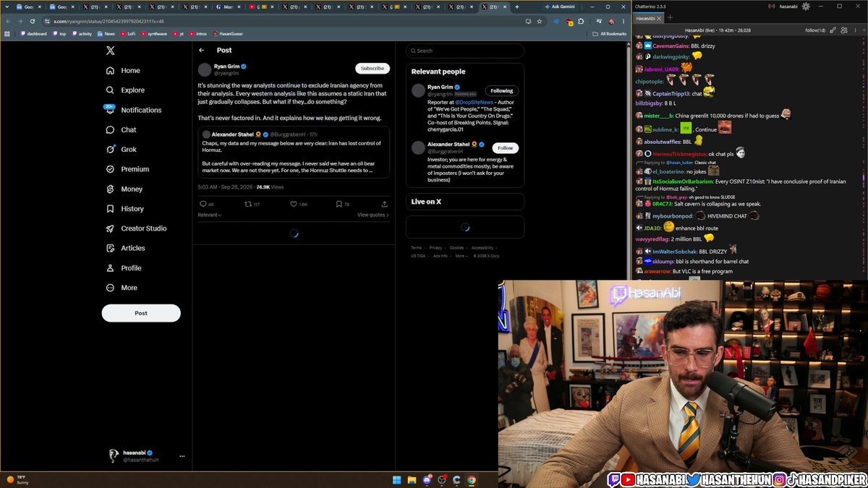This screenshot has height=488, width=868.
Task: Open moderation mode sword icon in Chatterino
Action: pos(834,30)
